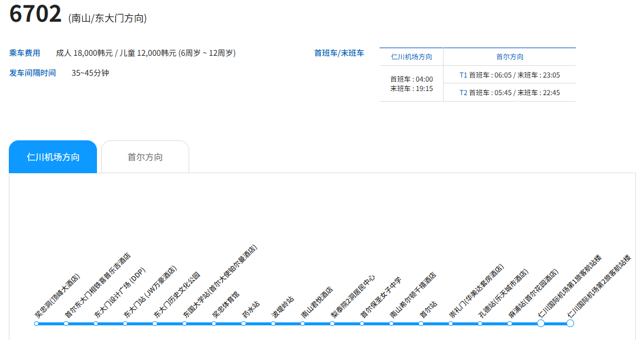This screenshot has height=340, width=644.
Task: Select the 仁川国际机场第1旅客航站楼 terminal marker
Action: [541, 323]
